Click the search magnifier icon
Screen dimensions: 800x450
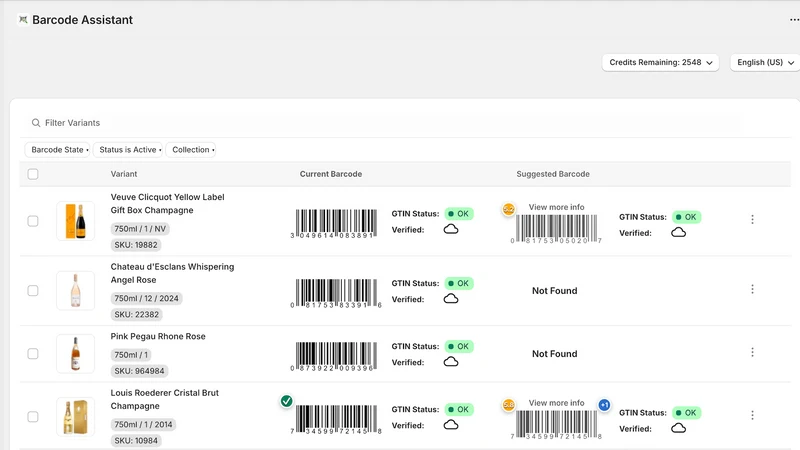coord(36,123)
